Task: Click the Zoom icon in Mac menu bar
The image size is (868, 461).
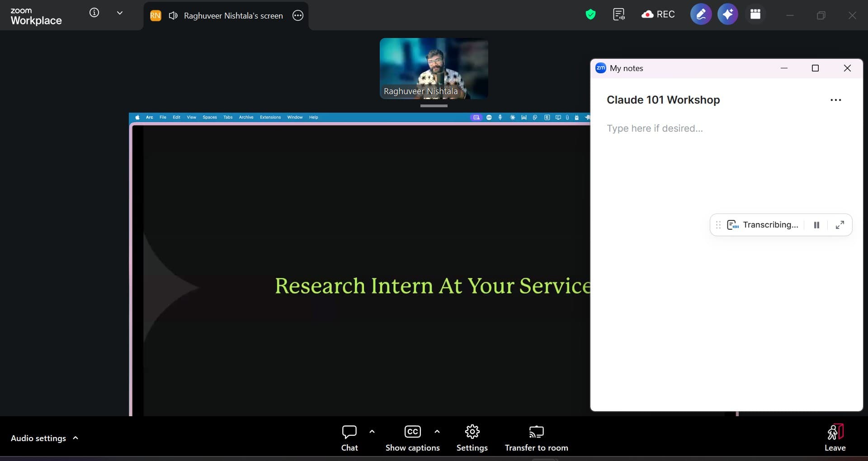Action: click(489, 117)
